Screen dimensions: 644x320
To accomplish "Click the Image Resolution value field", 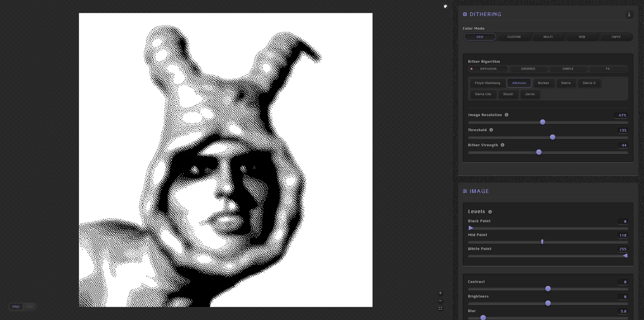I will point(622,115).
